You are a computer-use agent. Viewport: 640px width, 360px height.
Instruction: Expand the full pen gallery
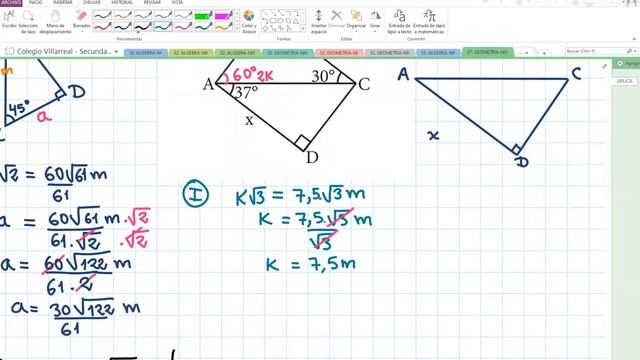(x=237, y=29)
